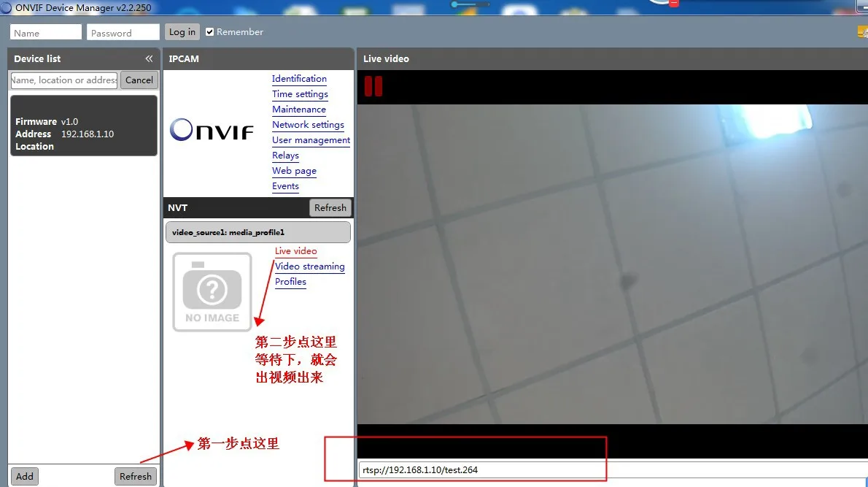
Task: Click the yellow status icon near top right
Action: [863, 32]
